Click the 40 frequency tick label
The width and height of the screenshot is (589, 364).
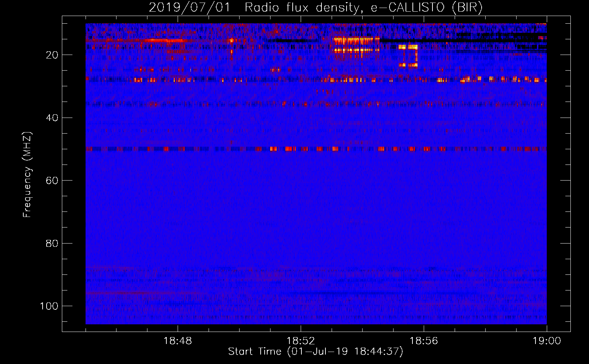pos(52,118)
